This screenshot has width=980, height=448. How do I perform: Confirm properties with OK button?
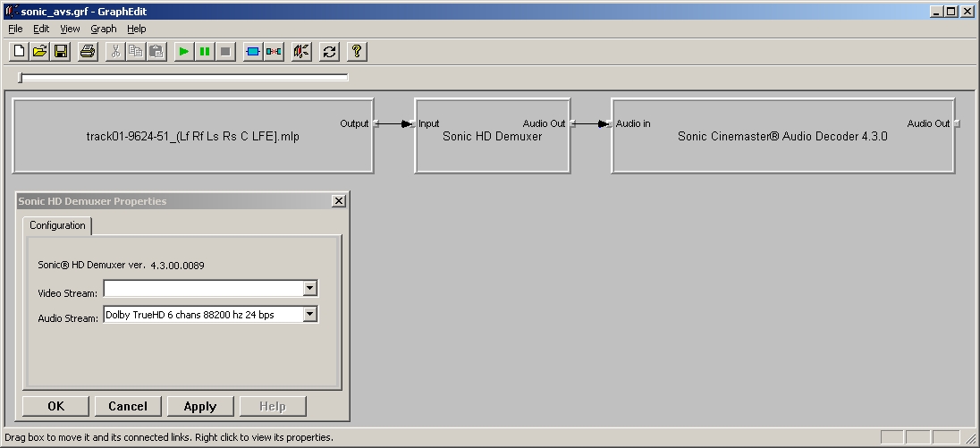point(55,406)
